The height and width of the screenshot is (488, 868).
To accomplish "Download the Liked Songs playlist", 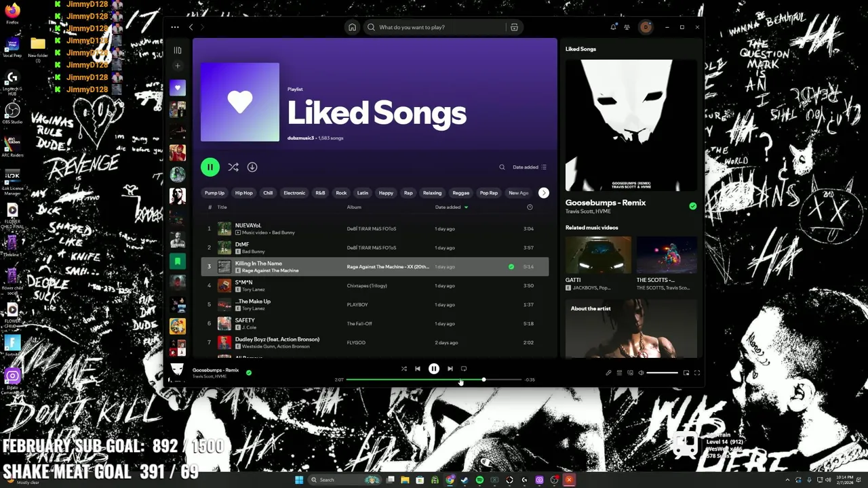I will pos(252,167).
